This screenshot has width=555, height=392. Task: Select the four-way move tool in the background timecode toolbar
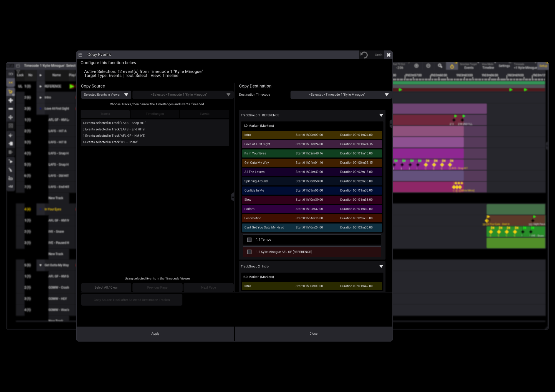11,117
